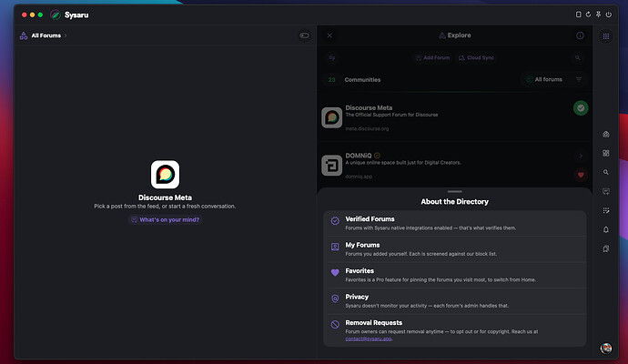
Task: Click the purple Favorites heart icon
Action: tap(335, 273)
